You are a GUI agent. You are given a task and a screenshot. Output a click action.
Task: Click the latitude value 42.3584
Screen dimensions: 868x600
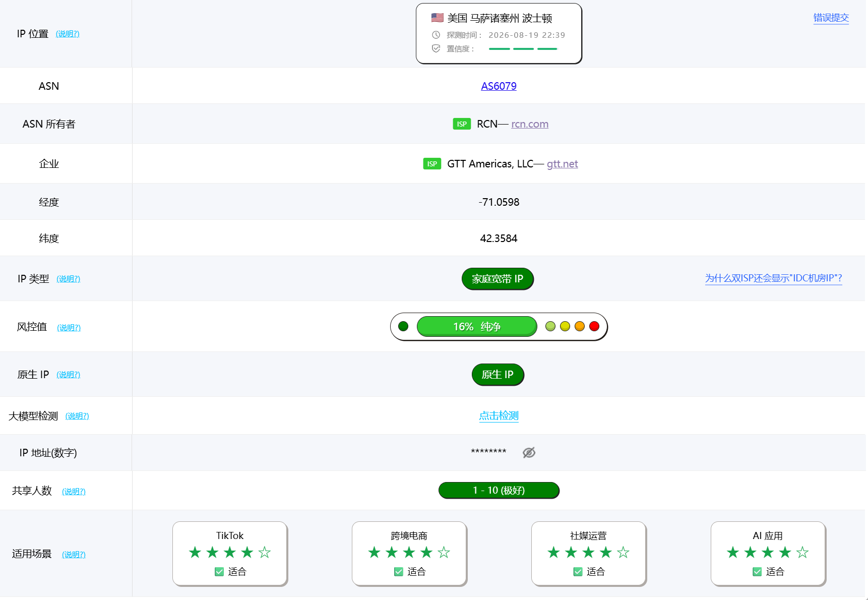point(499,238)
